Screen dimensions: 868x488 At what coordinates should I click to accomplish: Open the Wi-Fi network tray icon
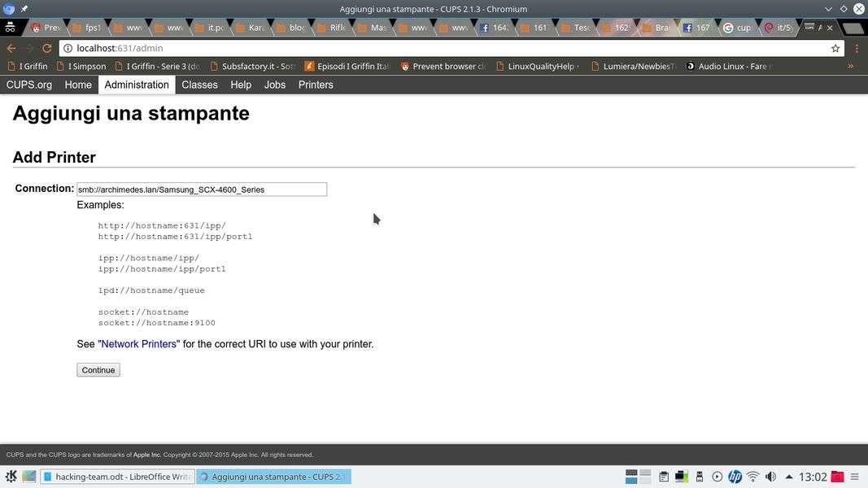tap(752, 477)
